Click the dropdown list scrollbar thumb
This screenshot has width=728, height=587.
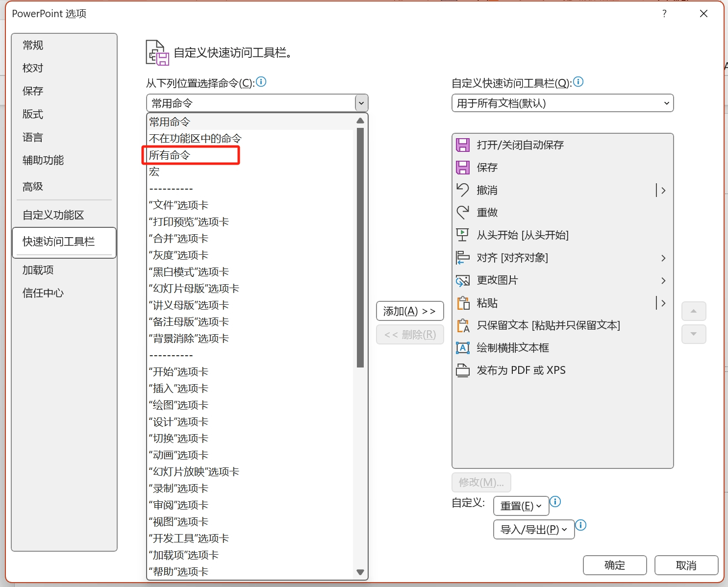pos(360,247)
